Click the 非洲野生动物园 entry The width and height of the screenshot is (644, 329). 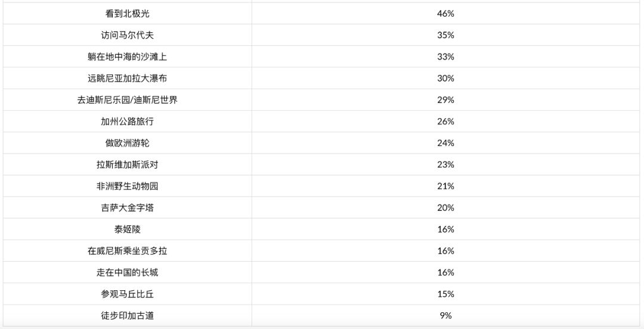pos(128,186)
